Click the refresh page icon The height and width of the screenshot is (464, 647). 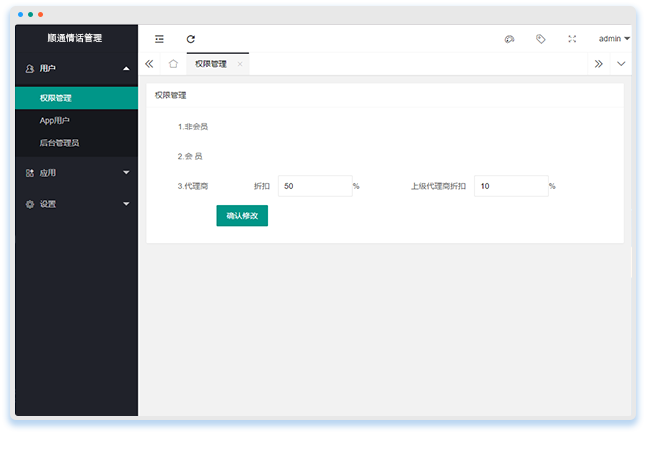(191, 39)
